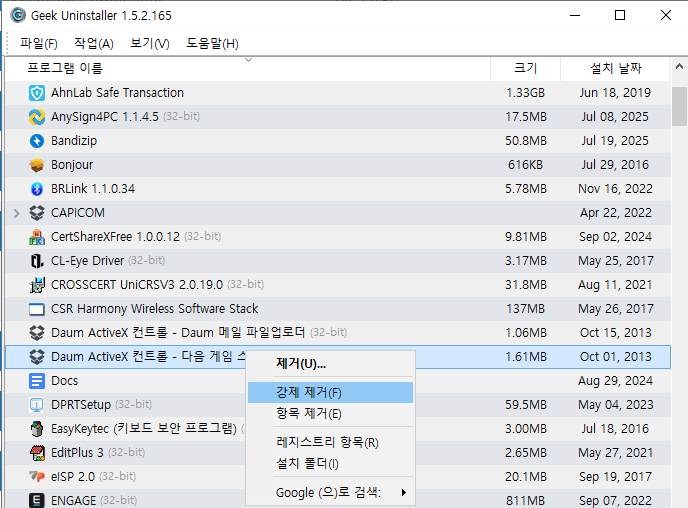Click the DPRTSetup monitor icon
Viewport: 688px width, 508px height.
point(37,404)
